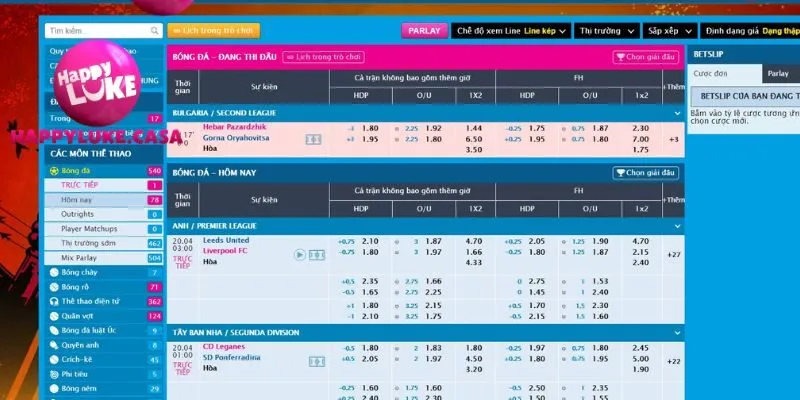
Task: Click the Thể thao điện tử icon
Action: tap(54, 301)
